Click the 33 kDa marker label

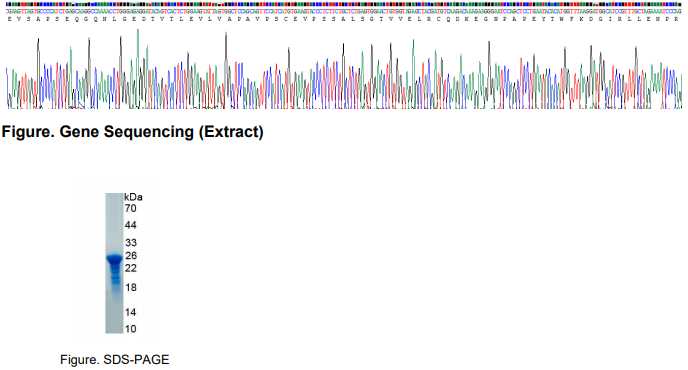click(131, 242)
